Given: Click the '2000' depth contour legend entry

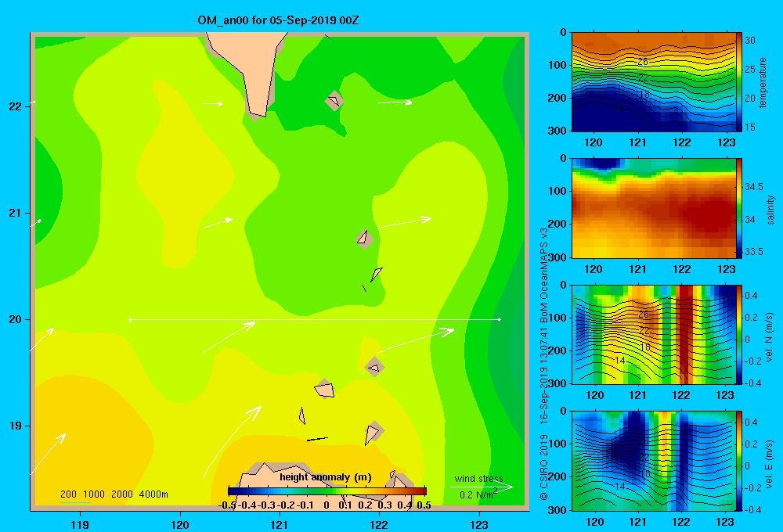Looking at the screenshot, I should click(x=122, y=494).
